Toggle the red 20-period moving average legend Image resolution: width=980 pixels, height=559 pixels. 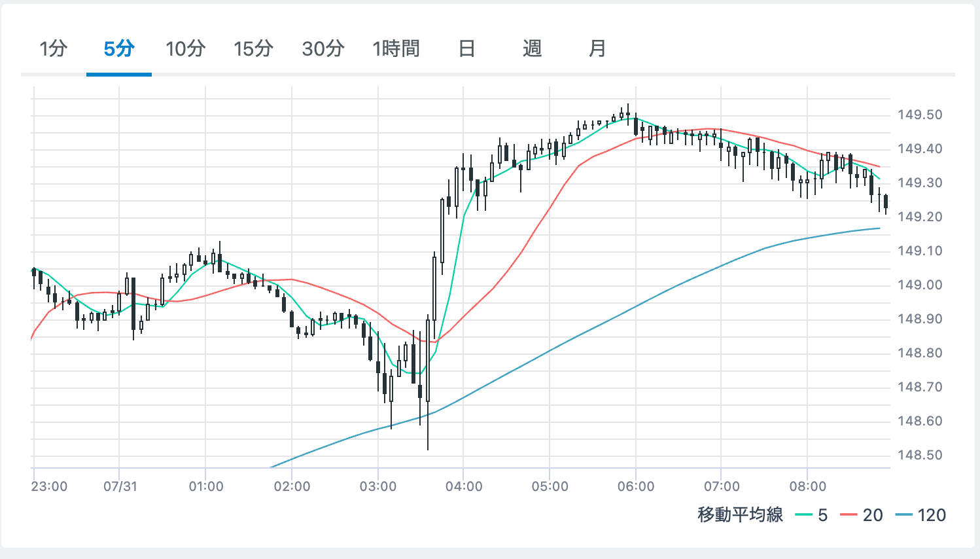862,515
